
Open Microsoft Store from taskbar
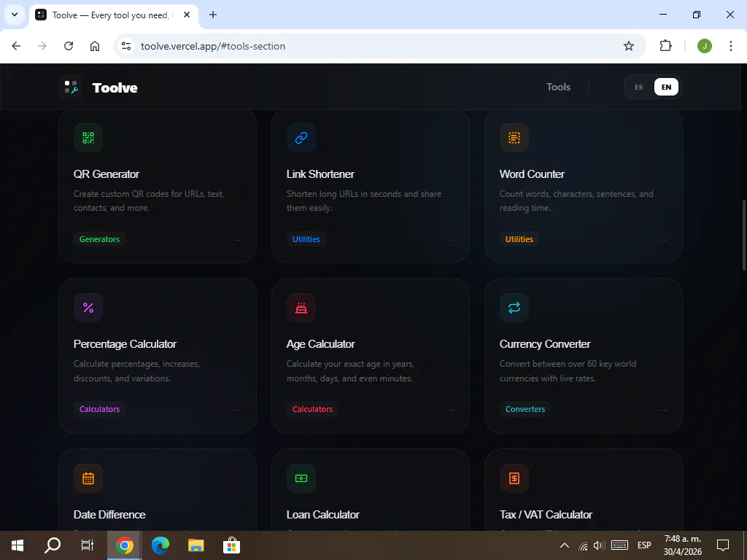click(231, 545)
